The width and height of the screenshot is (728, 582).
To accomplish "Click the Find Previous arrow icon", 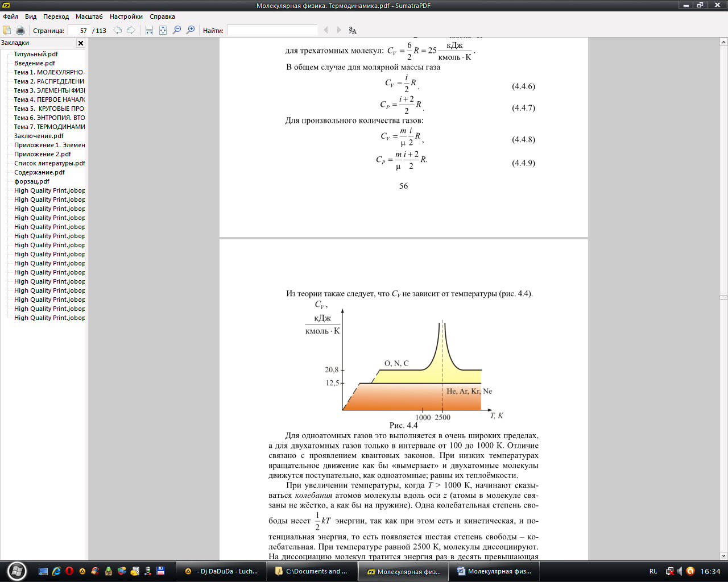I will 326,30.
